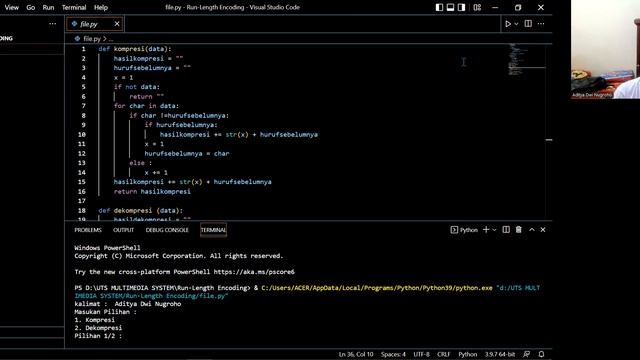Click file.py breadcrumb item
Image resolution: width=640 pixels, height=360 pixels.
point(91,39)
